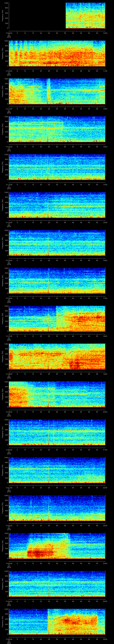Choose the '22:00' end time label
Viewport: 114px width, 644px height.
tap(105, 487)
